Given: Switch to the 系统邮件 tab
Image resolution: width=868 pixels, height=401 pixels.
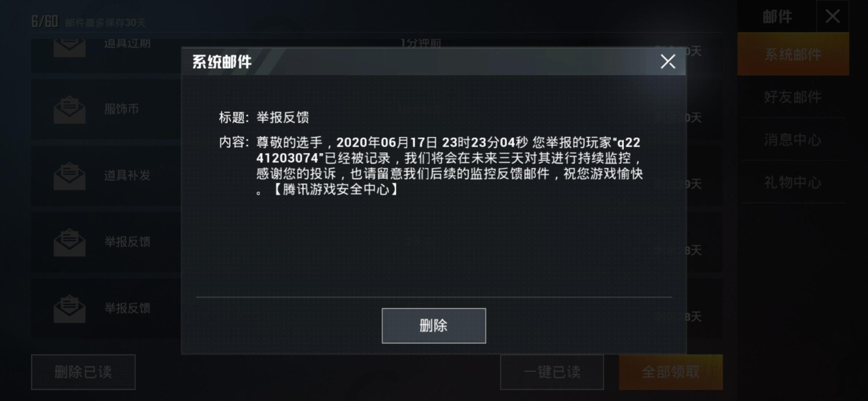Looking at the screenshot, I should click(793, 54).
